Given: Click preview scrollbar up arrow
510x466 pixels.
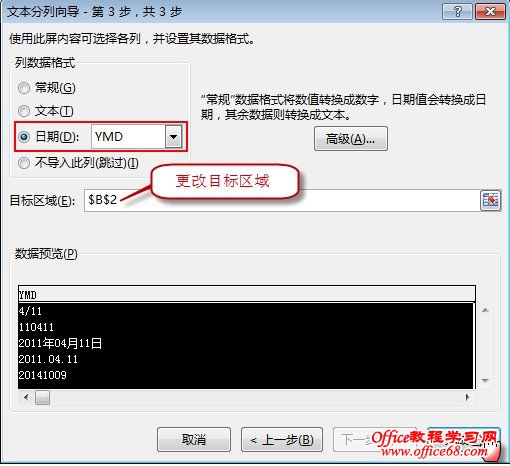Looking at the screenshot, I should click(x=485, y=310).
